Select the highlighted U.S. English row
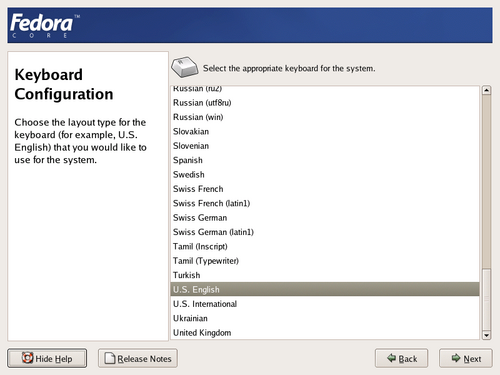Viewport: 500px width, 375px height. (x=325, y=289)
